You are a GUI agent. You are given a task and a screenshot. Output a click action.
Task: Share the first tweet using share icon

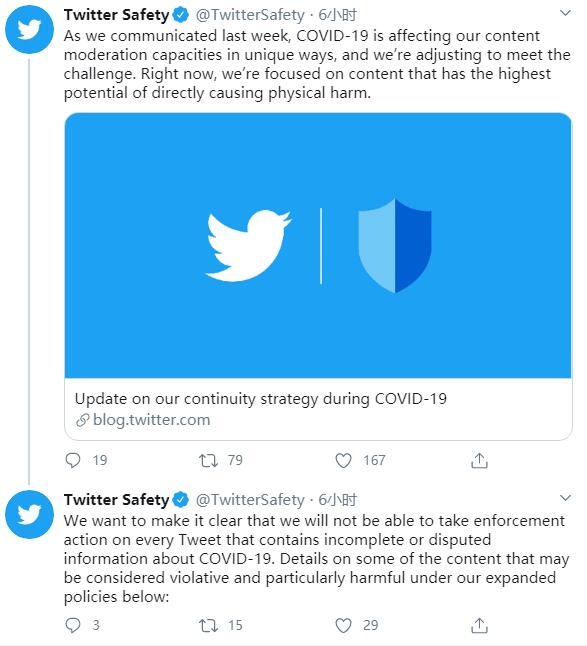[x=479, y=460]
